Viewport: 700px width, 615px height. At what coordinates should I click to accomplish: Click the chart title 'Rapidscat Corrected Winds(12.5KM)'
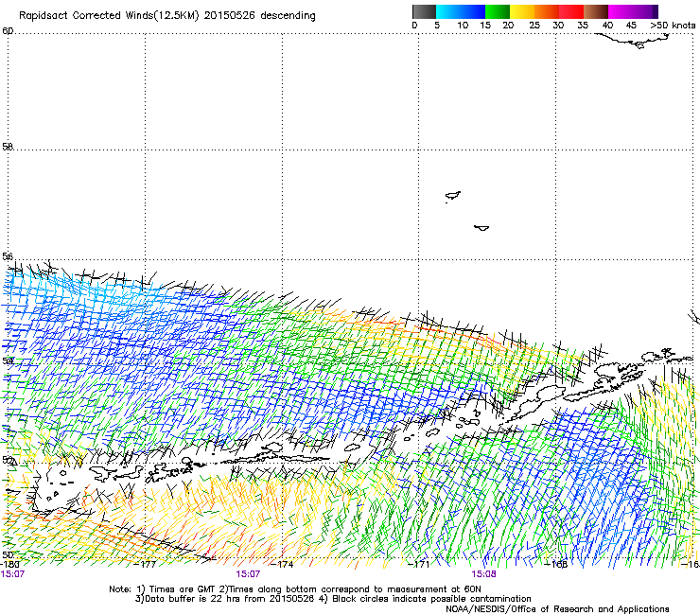[x=109, y=16]
